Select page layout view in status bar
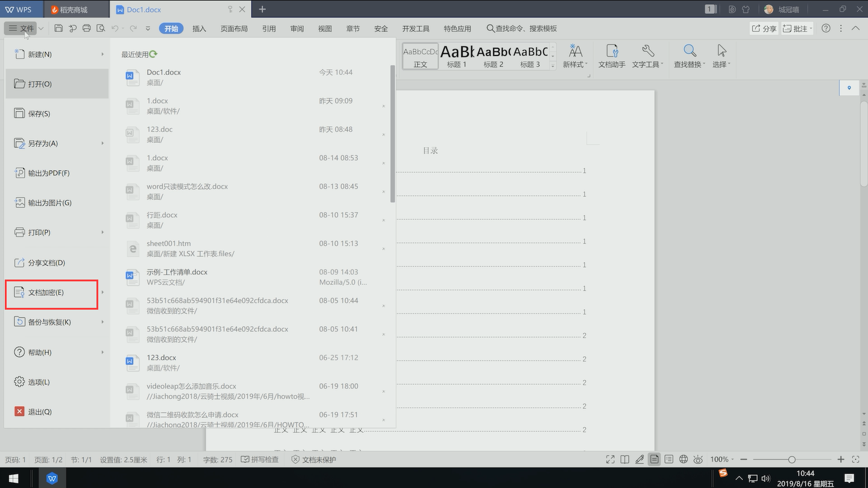The width and height of the screenshot is (868, 488). (654, 460)
